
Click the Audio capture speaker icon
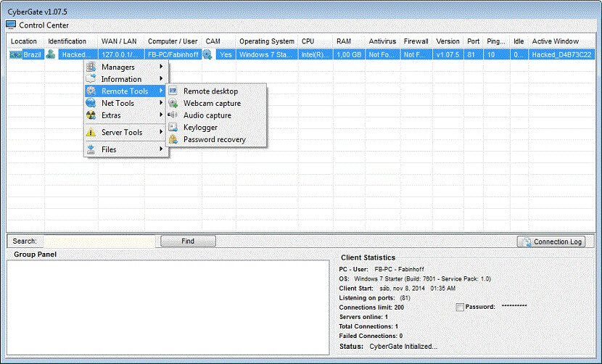point(173,115)
